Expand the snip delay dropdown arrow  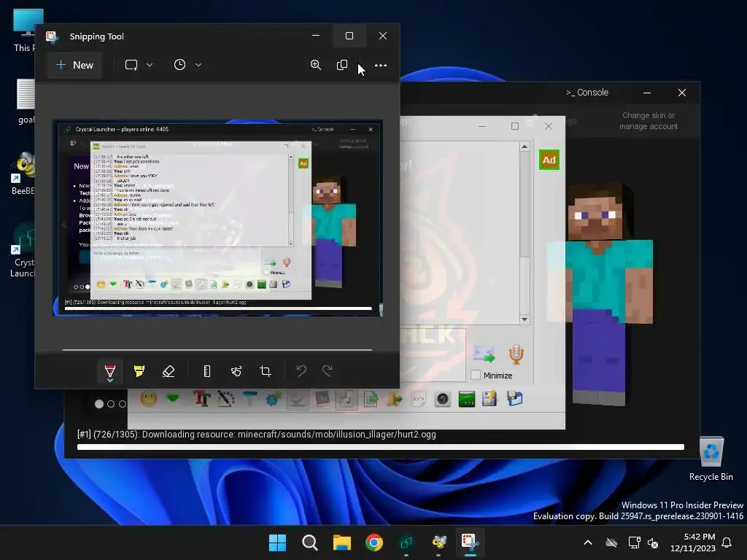[x=198, y=65]
